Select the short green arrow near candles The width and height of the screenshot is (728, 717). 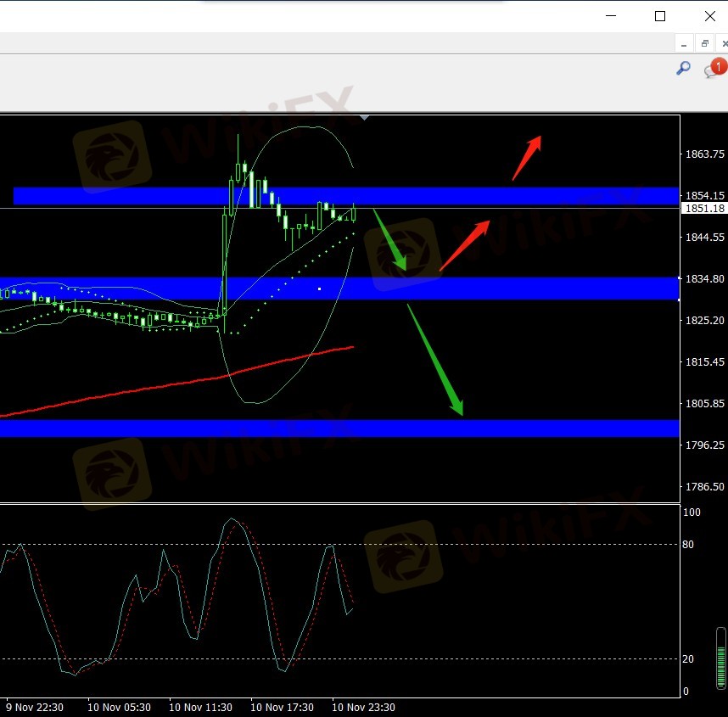tap(390, 240)
